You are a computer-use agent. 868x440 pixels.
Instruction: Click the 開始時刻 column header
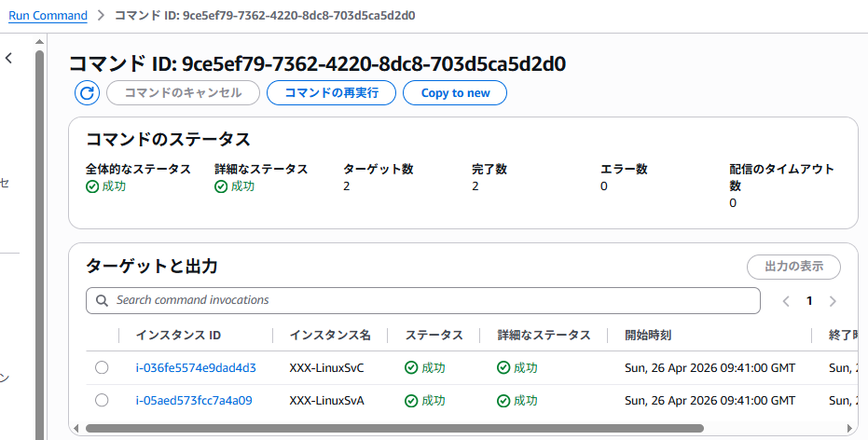[x=648, y=336]
